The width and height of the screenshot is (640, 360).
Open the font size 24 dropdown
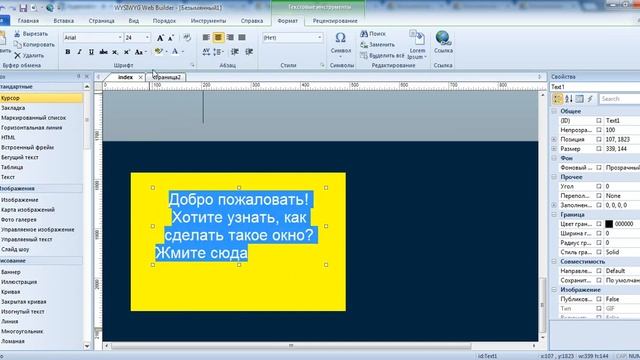point(147,38)
